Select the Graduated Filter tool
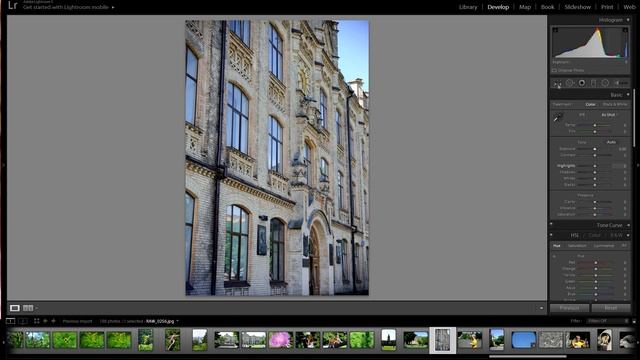The image size is (640, 360). tap(593, 83)
